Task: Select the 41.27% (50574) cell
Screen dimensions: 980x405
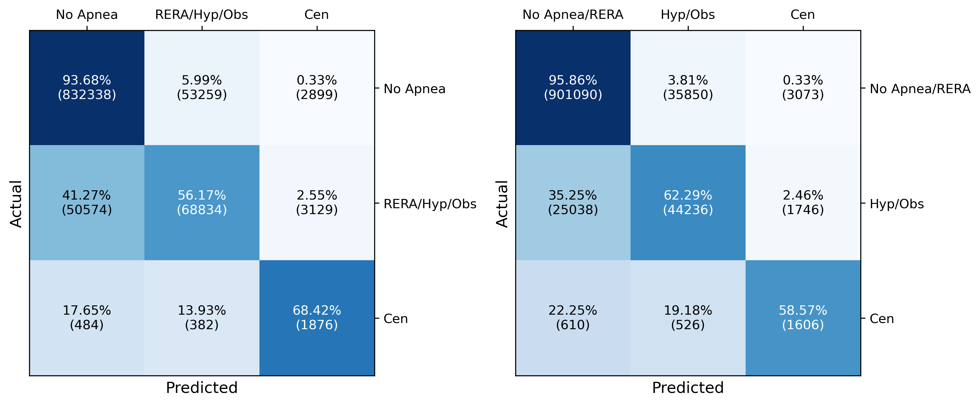Action: click(x=87, y=202)
